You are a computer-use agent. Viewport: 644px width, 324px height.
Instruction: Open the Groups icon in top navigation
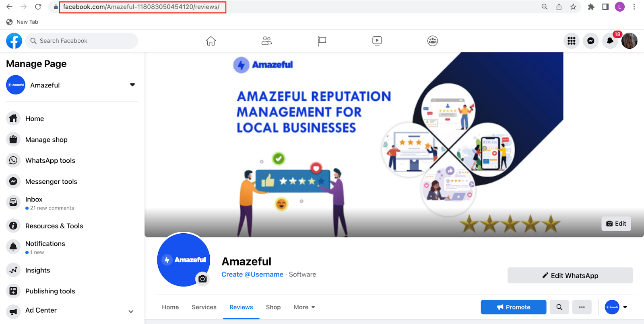433,41
